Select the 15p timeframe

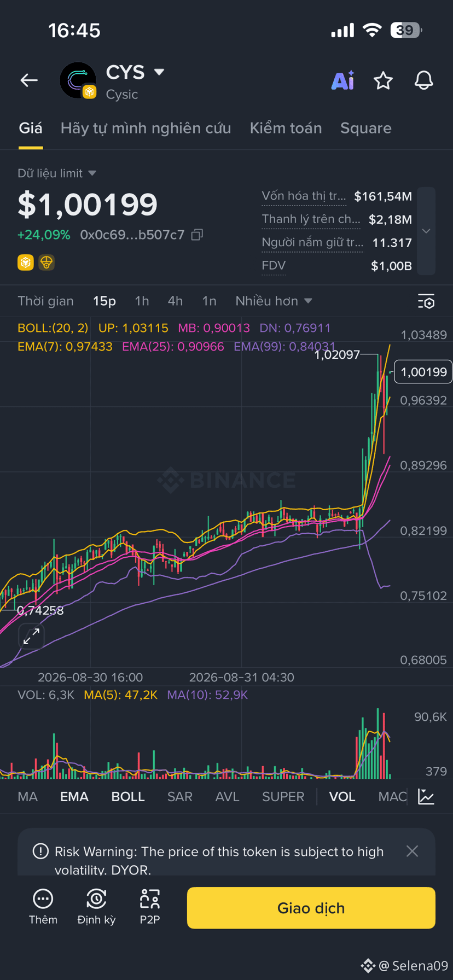[x=104, y=301]
